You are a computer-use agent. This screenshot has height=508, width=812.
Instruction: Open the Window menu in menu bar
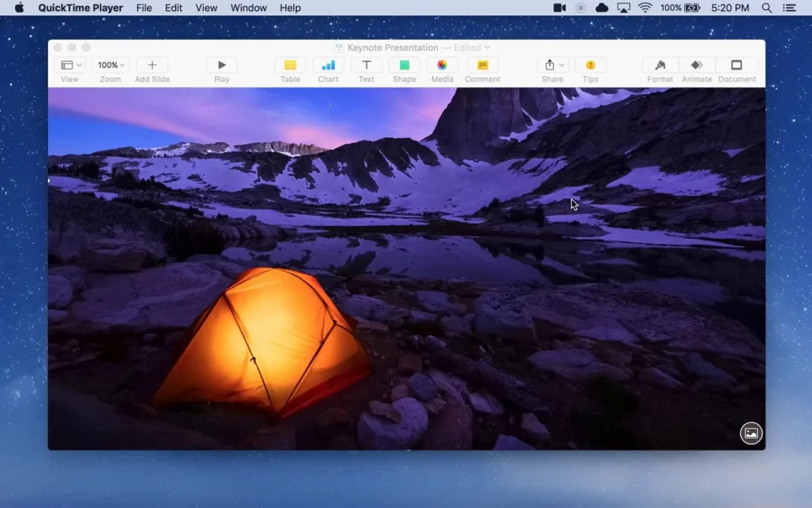pyautogui.click(x=249, y=8)
